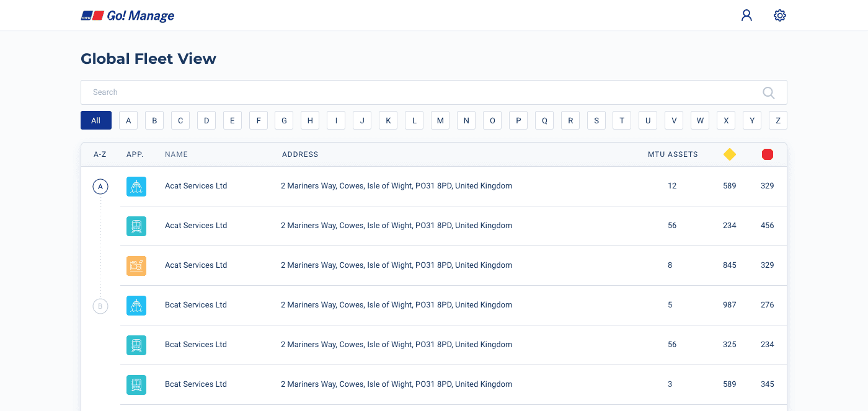Filter by letter C
This screenshot has width=868, height=411.
point(180,120)
